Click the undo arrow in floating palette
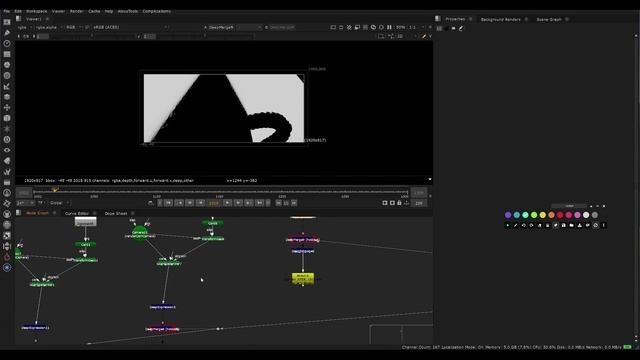The width and height of the screenshot is (640, 360). pyautogui.click(x=524, y=225)
